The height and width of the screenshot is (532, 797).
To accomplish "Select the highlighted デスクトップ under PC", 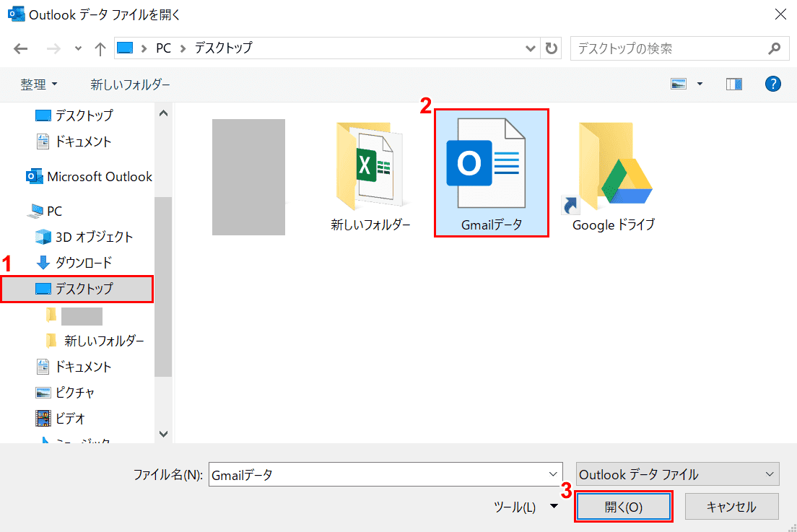I will click(x=77, y=289).
